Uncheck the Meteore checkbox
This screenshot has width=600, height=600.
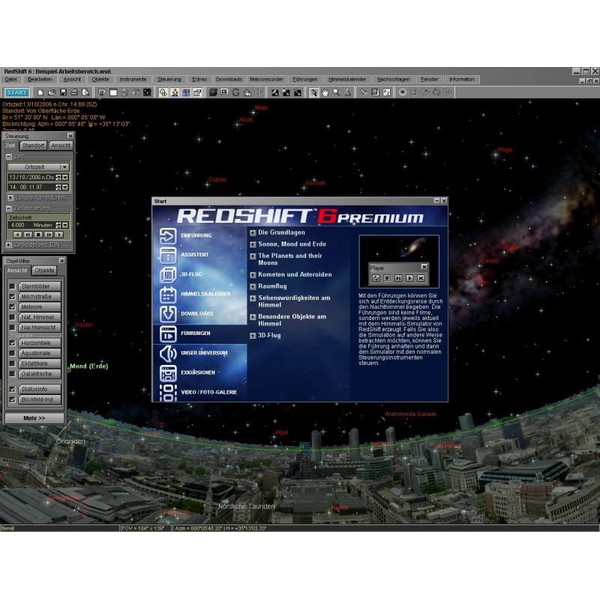pos(12,307)
